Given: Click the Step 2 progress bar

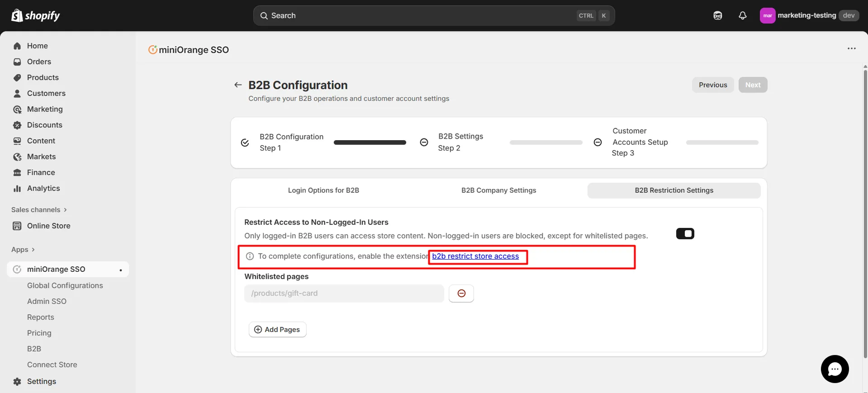Looking at the screenshot, I should pos(546,142).
